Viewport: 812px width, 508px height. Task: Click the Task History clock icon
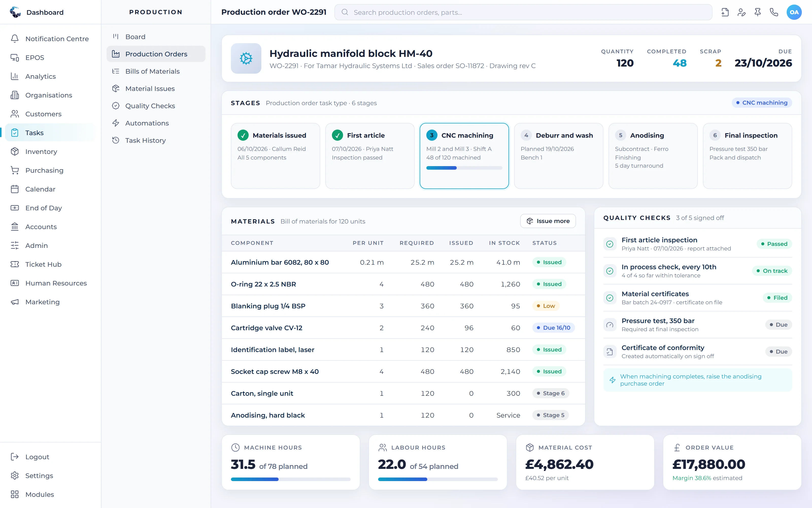pos(116,140)
